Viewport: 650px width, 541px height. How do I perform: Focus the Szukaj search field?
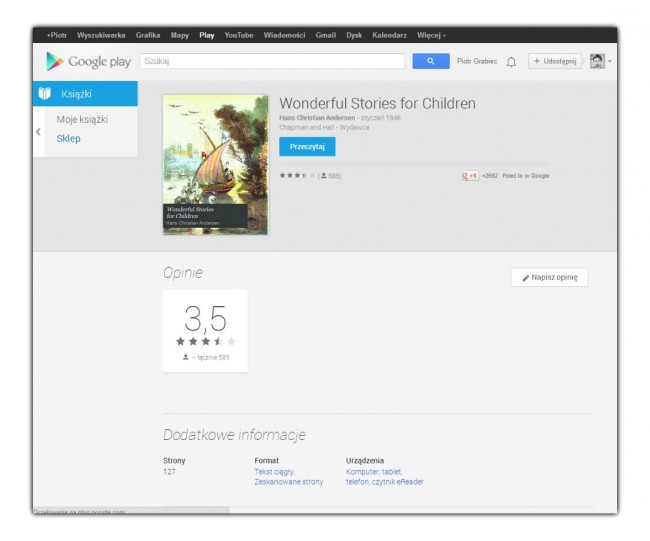click(x=272, y=61)
